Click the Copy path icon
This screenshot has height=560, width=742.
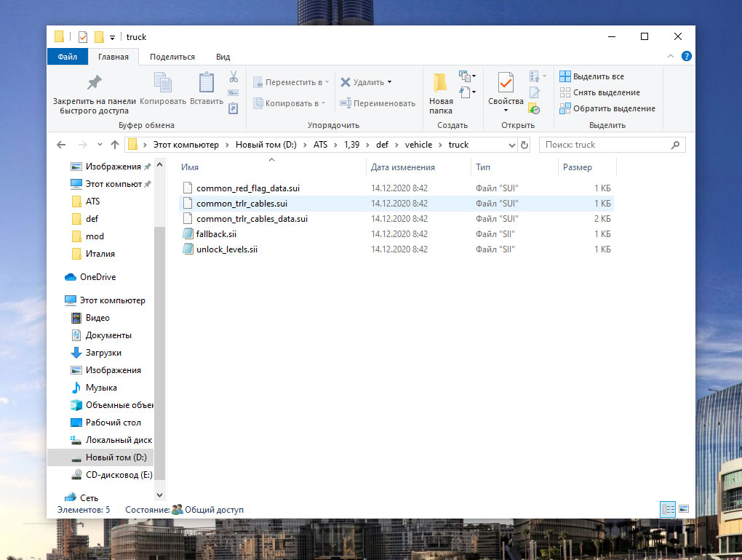tap(234, 92)
